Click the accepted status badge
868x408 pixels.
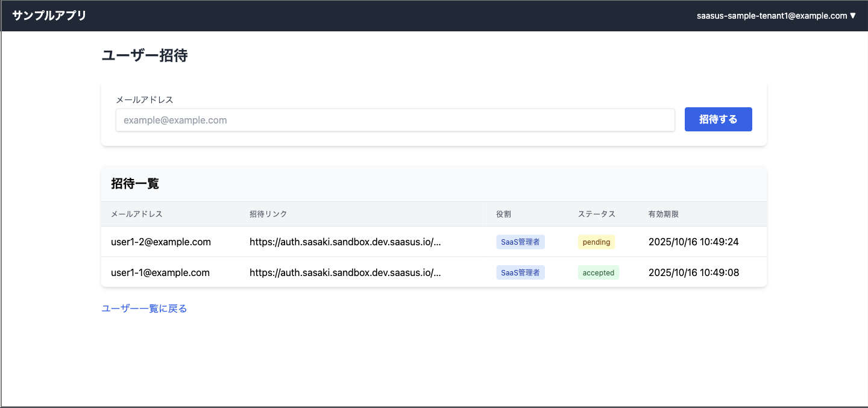point(598,272)
